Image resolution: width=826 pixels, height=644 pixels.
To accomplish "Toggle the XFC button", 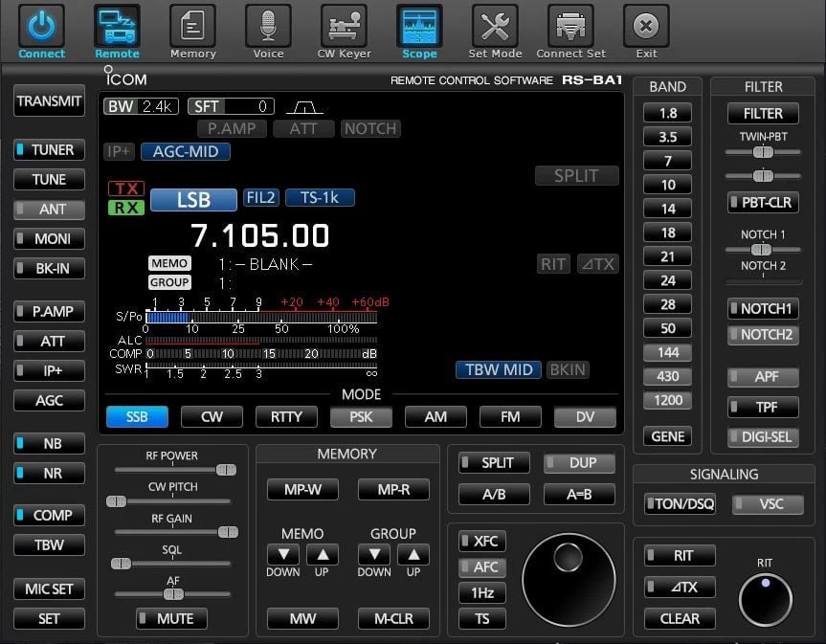I will [482, 541].
